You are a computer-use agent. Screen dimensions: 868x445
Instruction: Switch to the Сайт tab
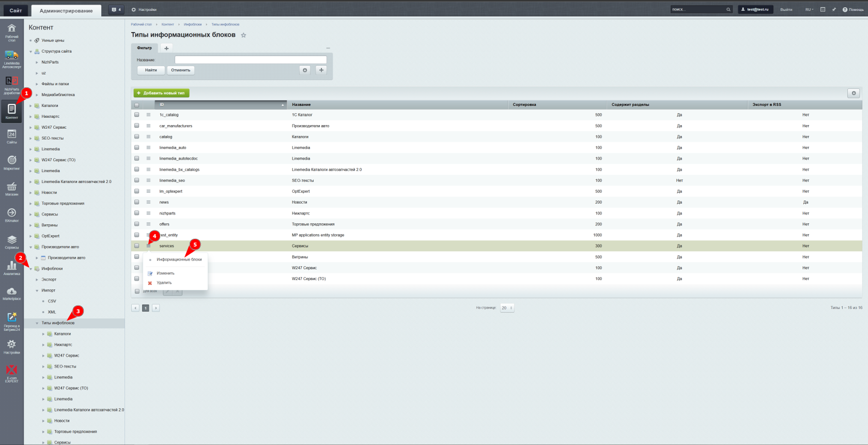click(16, 10)
